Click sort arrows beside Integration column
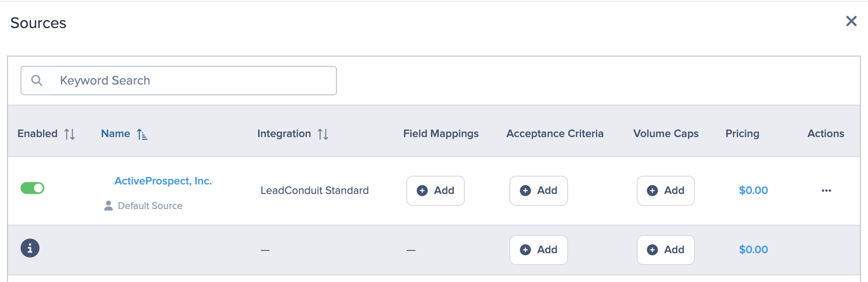 click(x=323, y=134)
